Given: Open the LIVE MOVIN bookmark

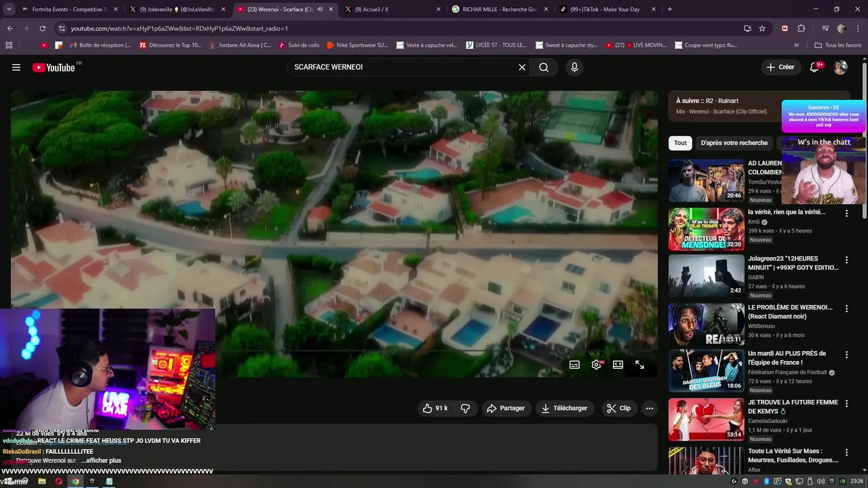Looking at the screenshot, I should (635, 45).
